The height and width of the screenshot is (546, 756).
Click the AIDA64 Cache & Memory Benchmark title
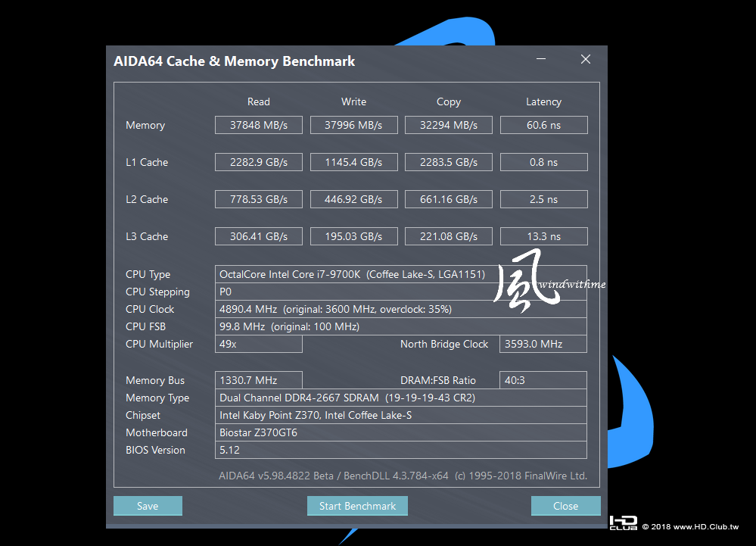point(235,61)
